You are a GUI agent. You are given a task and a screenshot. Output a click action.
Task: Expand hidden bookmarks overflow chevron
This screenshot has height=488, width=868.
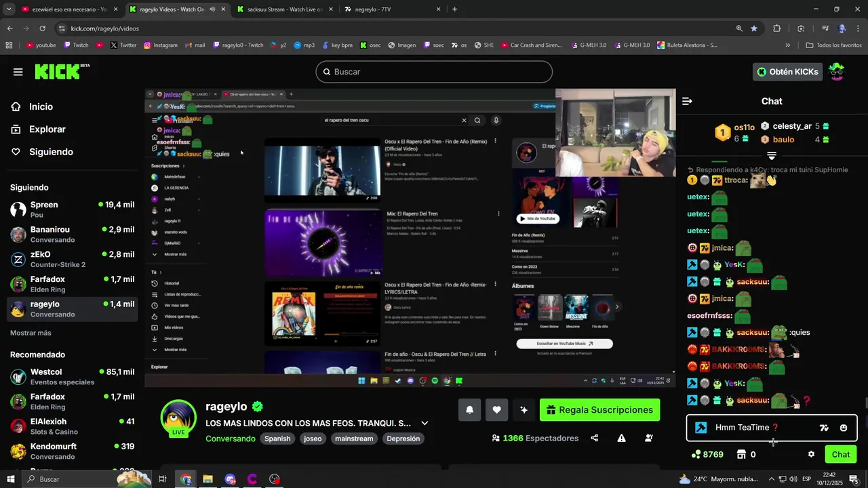point(787,45)
